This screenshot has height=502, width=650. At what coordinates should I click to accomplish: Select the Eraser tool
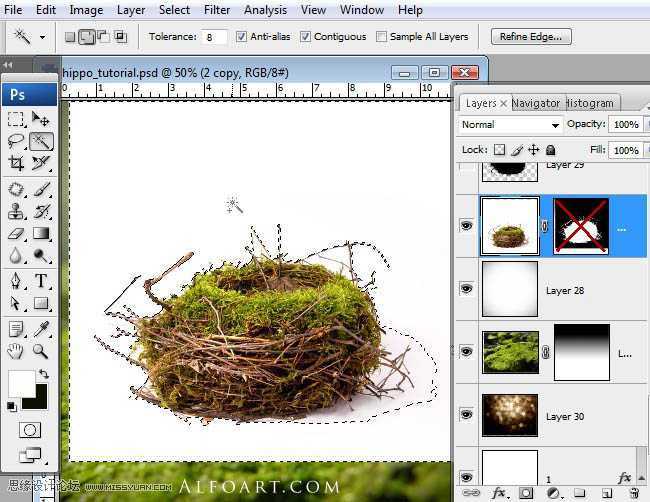point(16,234)
